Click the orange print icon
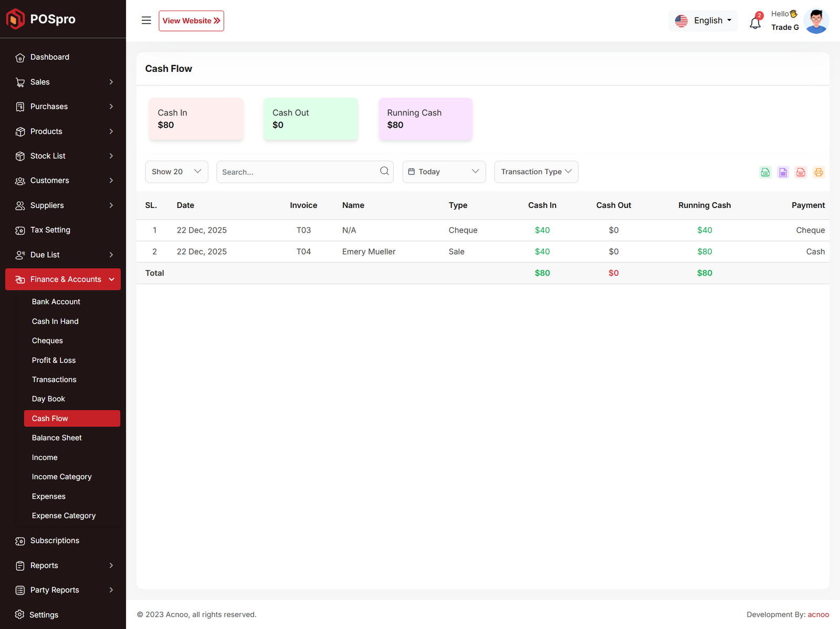 pos(818,172)
